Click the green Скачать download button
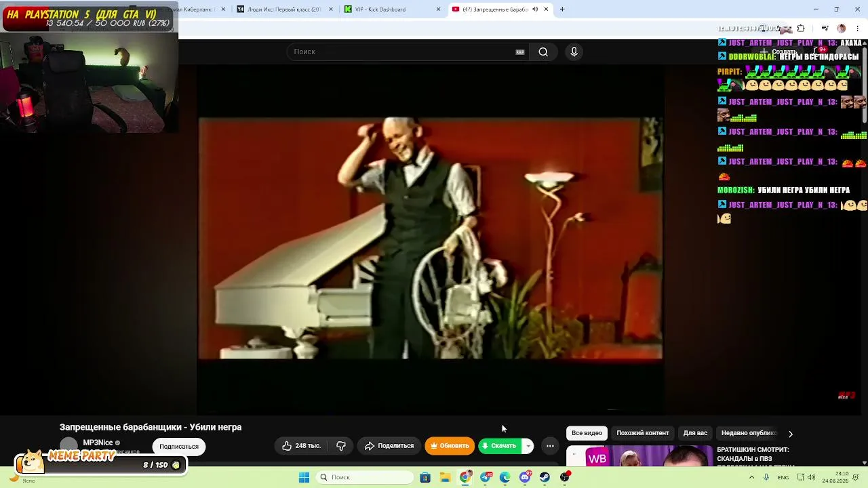The height and width of the screenshot is (488, 868). coord(499,446)
